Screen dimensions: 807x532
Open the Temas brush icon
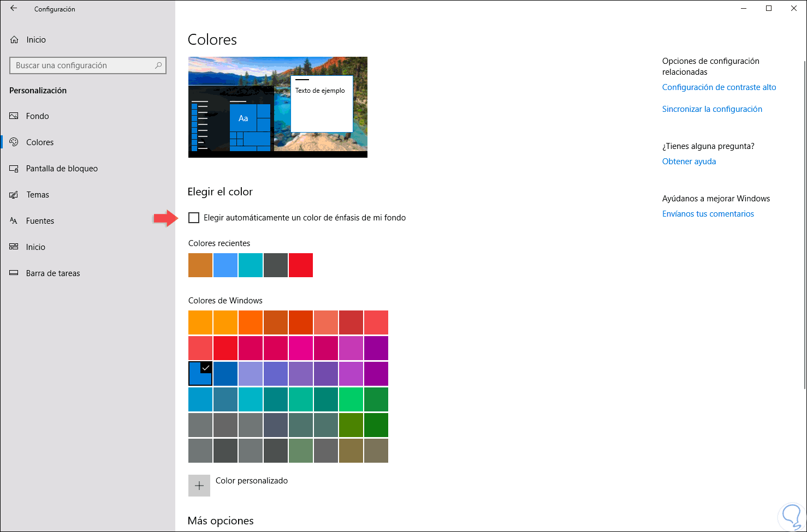coord(14,195)
